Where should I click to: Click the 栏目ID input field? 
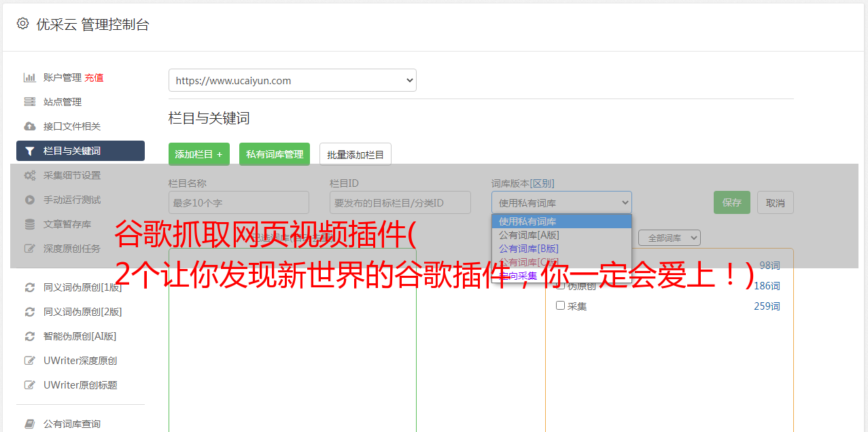tap(400, 202)
